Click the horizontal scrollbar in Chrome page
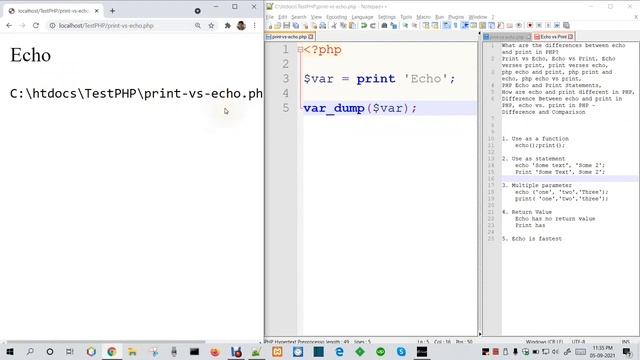 pyautogui.click(x=106, y=342)
